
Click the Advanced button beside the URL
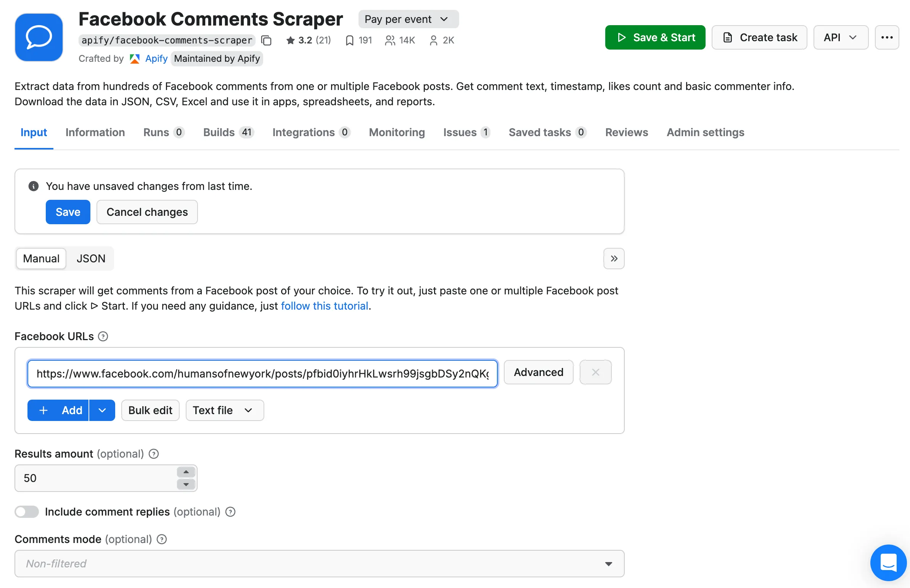click(x=539, y=372)
